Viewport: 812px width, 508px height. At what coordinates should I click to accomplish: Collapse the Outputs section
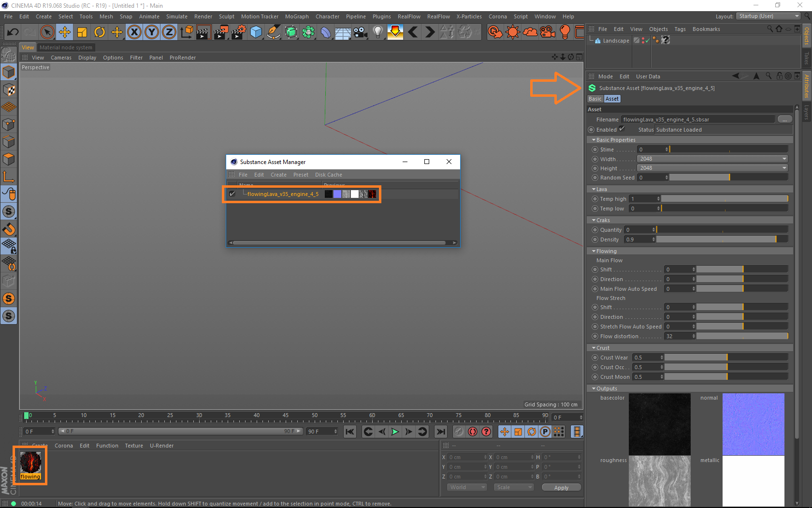click(x=594, y=388)
